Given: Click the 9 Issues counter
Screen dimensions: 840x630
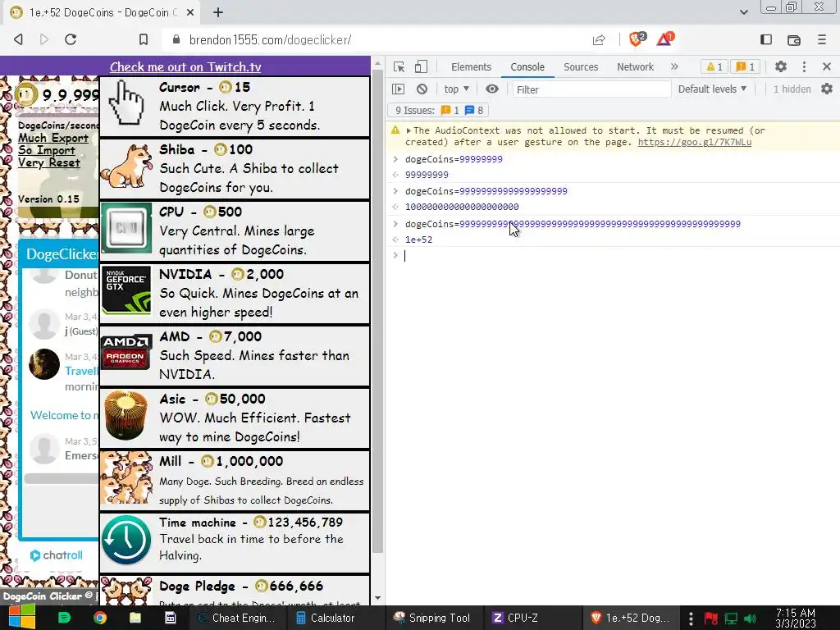Looking at the screenshot, I should point(440,111).
